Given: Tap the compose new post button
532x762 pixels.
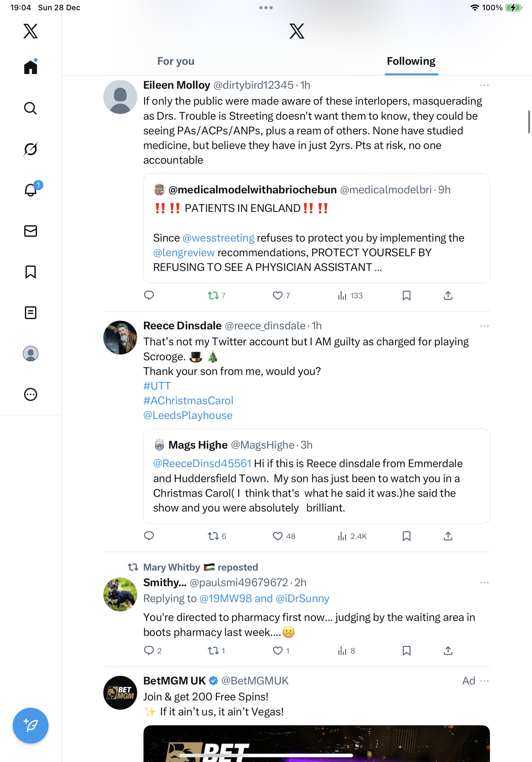Looking at the screenshot, I should pyautogui.click(x=31, y=726).
